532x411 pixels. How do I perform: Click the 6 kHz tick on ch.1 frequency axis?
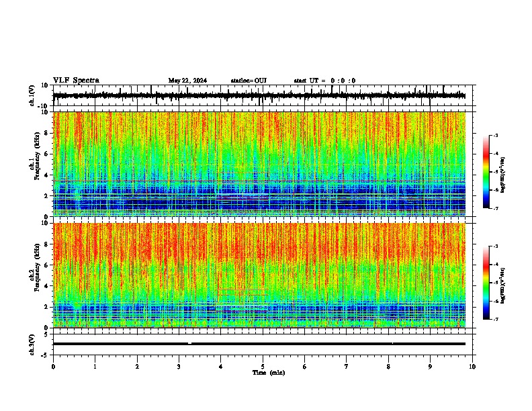pyautogui.click(x=46, y=154)
